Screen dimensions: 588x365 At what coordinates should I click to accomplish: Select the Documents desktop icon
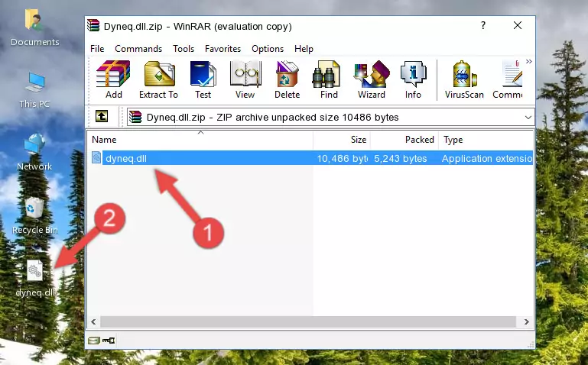click(x=34, y=27)
